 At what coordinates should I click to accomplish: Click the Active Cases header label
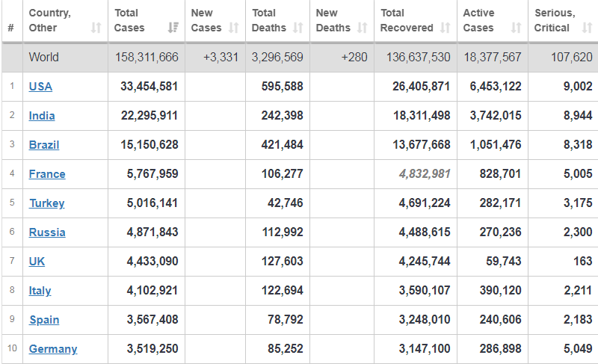coord(478,21)
